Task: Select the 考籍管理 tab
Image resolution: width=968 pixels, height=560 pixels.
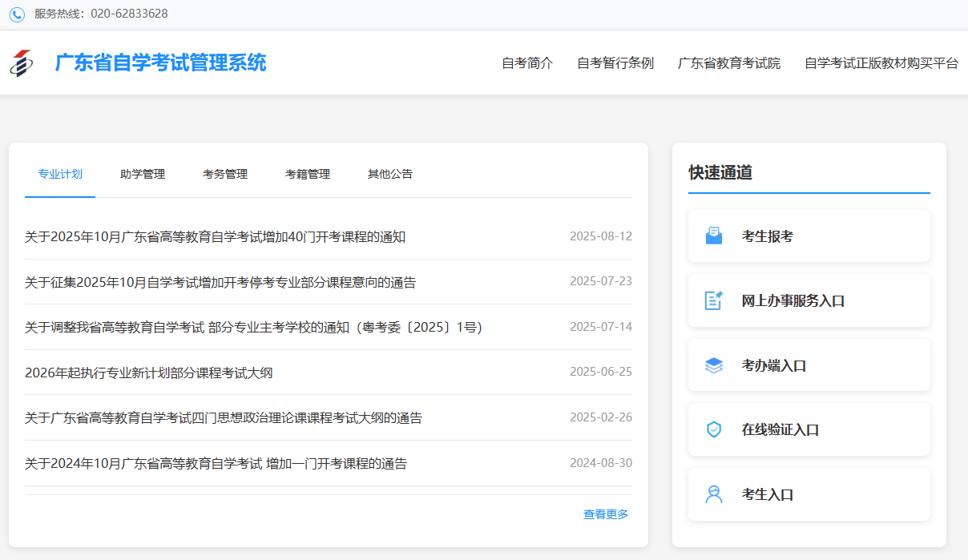Action: click(308, 174)
